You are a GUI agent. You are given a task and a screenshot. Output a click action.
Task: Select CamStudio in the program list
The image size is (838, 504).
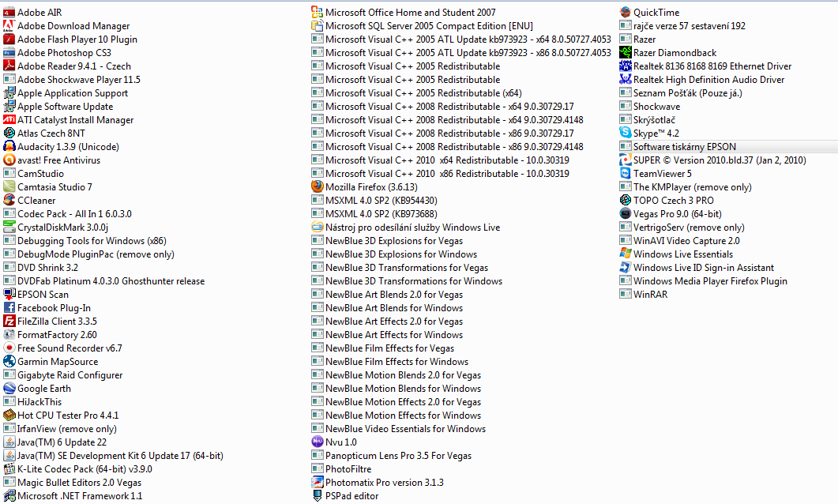[x=34, y=173]
